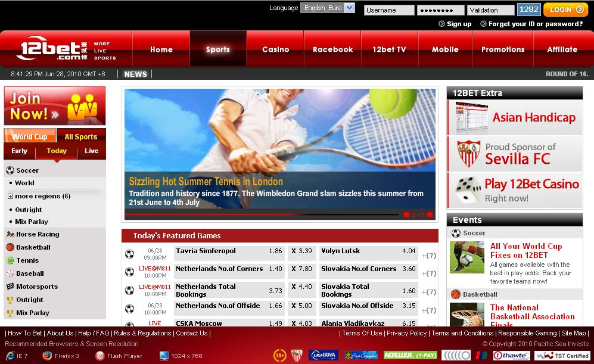Click Forget your ID or password?

click(x=535, y=24)
